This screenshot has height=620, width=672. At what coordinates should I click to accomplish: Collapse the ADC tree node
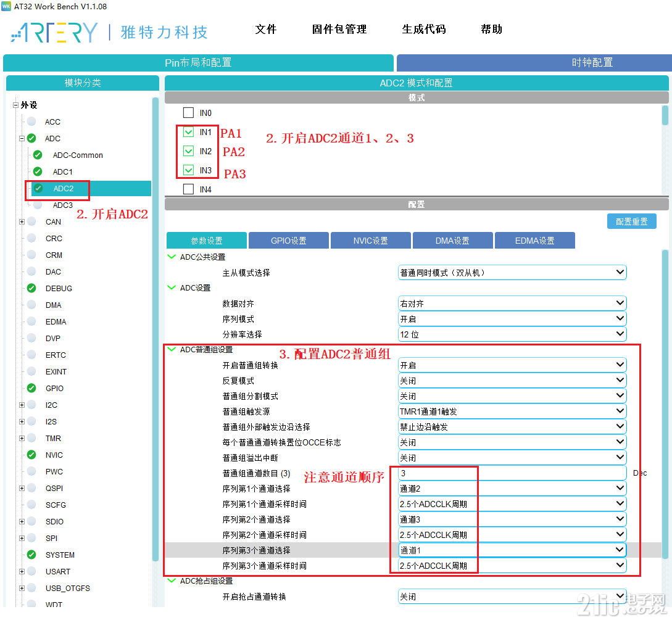[22, 138]
